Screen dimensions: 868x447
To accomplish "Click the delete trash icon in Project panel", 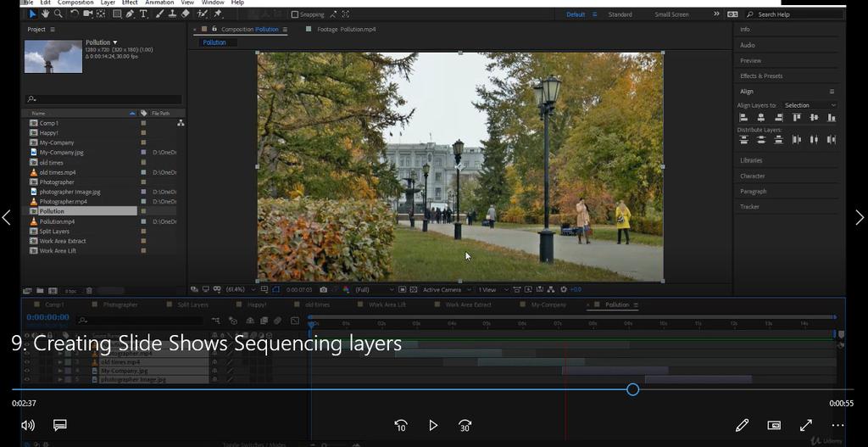I will click(89, 290).
